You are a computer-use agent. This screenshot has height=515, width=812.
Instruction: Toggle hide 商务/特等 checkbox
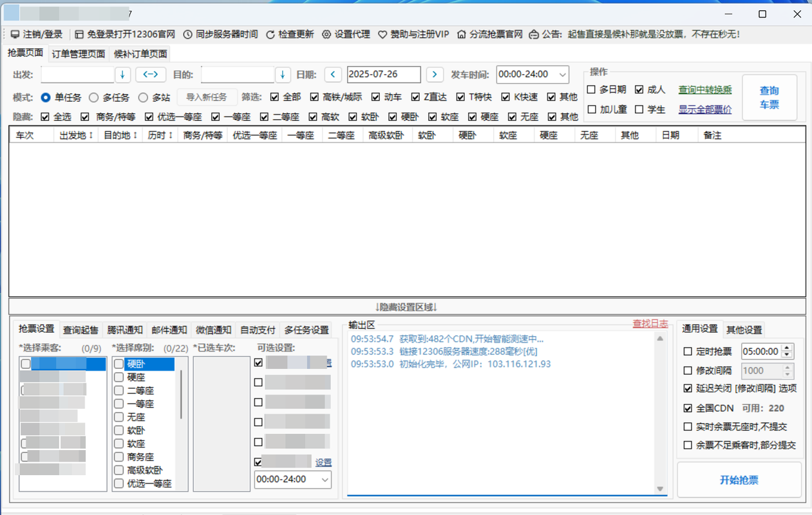pos(85,117)
